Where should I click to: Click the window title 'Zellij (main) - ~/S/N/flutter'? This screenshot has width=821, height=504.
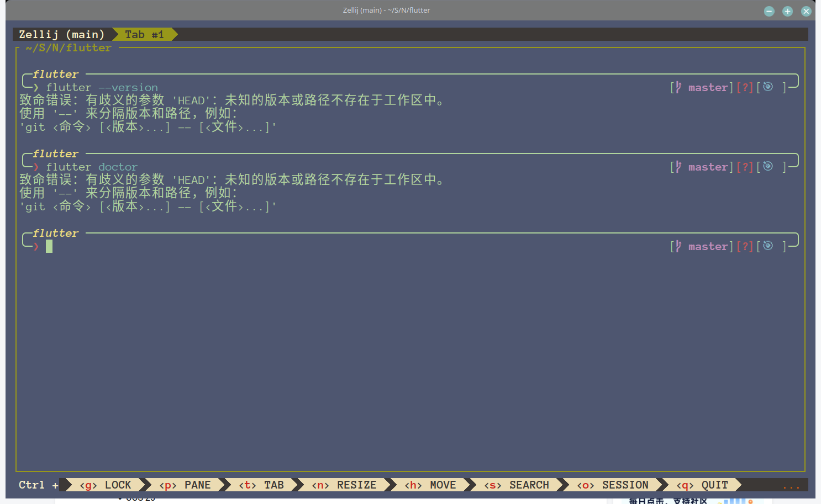386,10
